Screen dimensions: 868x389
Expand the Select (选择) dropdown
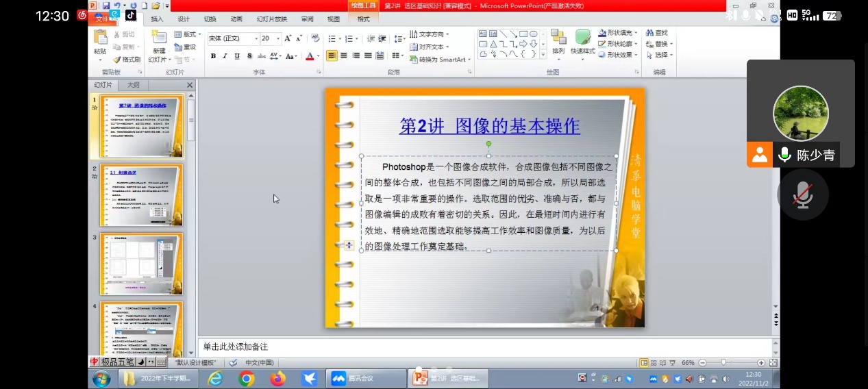point(660,55)
